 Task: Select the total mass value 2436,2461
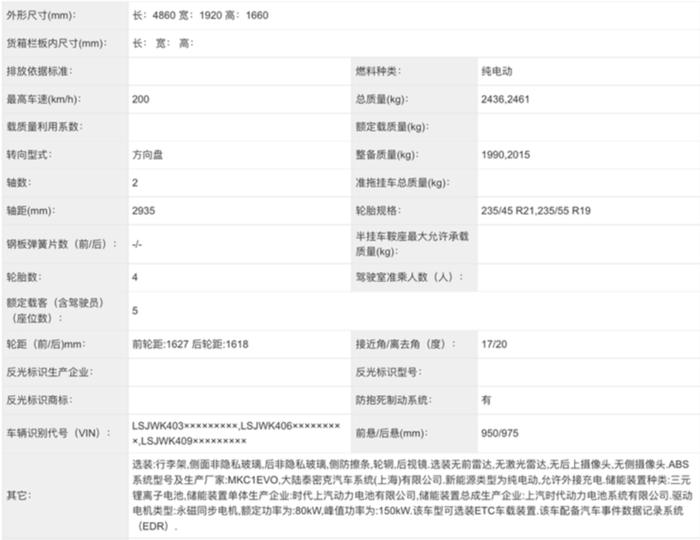click(x=505, y=99)
